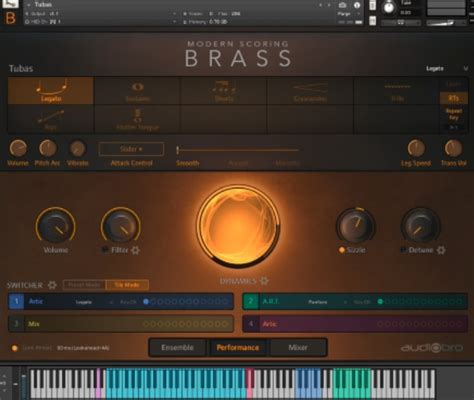This screenshot has height=400, width=474.
Task: Click the previous instrument arrow in header
Action: coord(321,5)
